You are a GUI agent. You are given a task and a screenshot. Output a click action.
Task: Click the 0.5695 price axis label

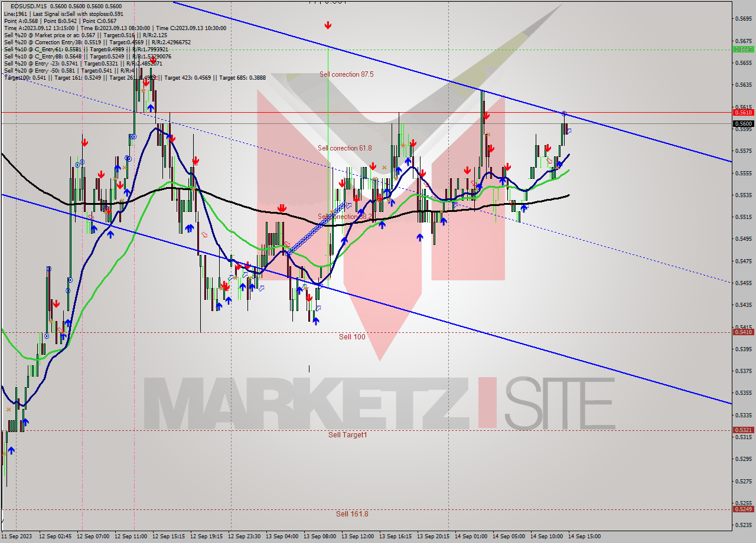(x=743, y=18)
